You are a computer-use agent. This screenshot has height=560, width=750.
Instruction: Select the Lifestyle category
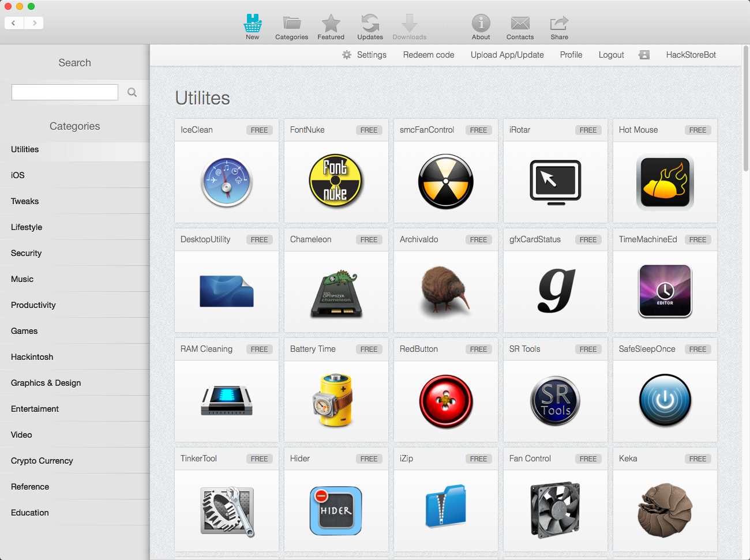pos(75,227)
